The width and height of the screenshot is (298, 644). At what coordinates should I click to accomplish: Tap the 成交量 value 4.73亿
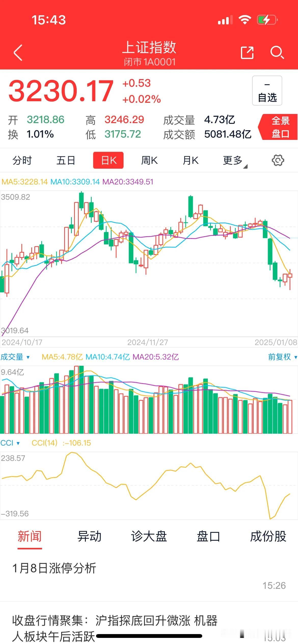(x=220, y=120)
